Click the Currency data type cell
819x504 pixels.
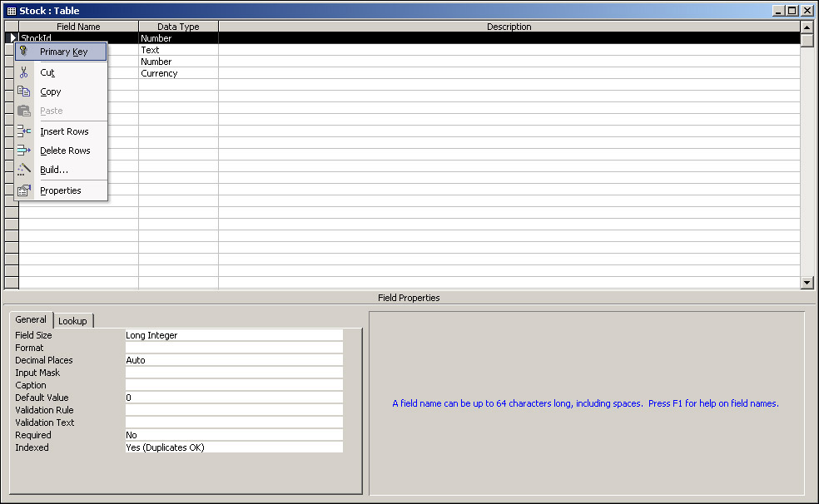coord(178,73)
